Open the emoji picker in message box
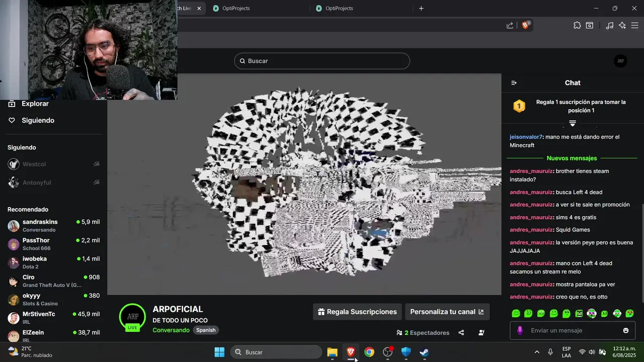 pos(626,330)
